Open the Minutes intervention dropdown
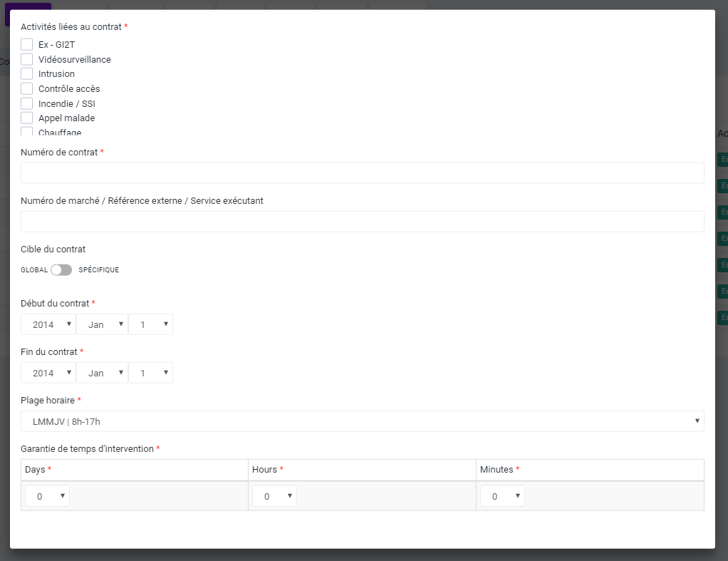Viewport: 728px width, 561px height. 502,496
